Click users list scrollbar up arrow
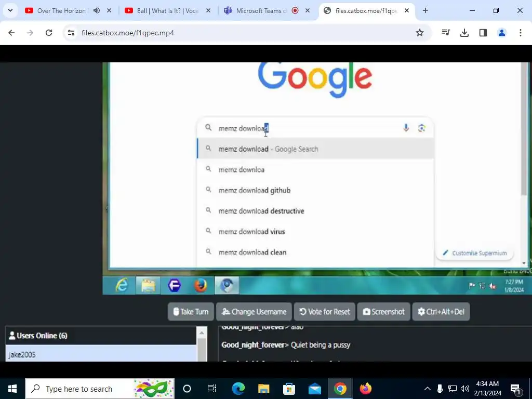 click(x=202, y=333)
